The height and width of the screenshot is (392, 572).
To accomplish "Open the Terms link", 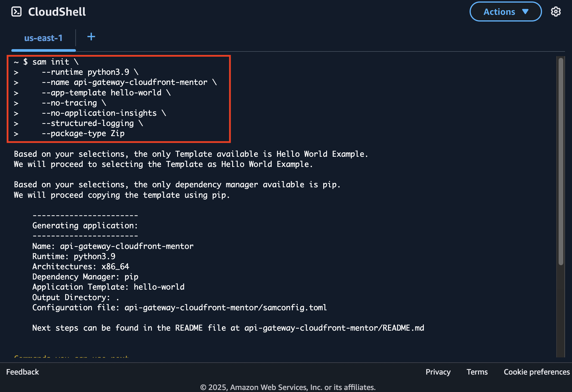I will pyautogui.click(x=477, y=372).
